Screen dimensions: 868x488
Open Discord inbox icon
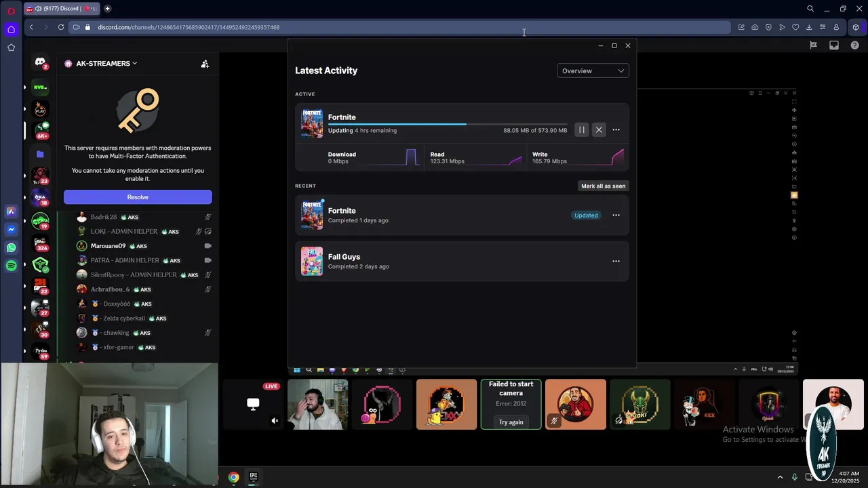pyautogui.click(x=834, y=45)
